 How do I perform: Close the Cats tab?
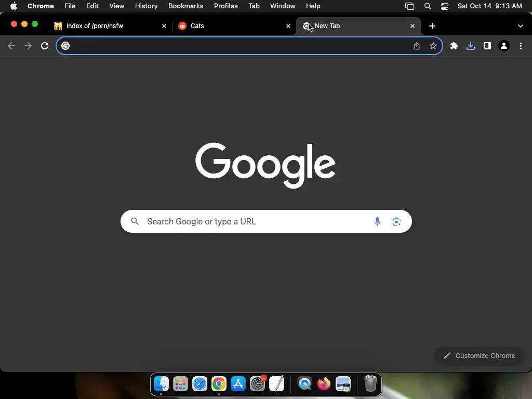288,26
